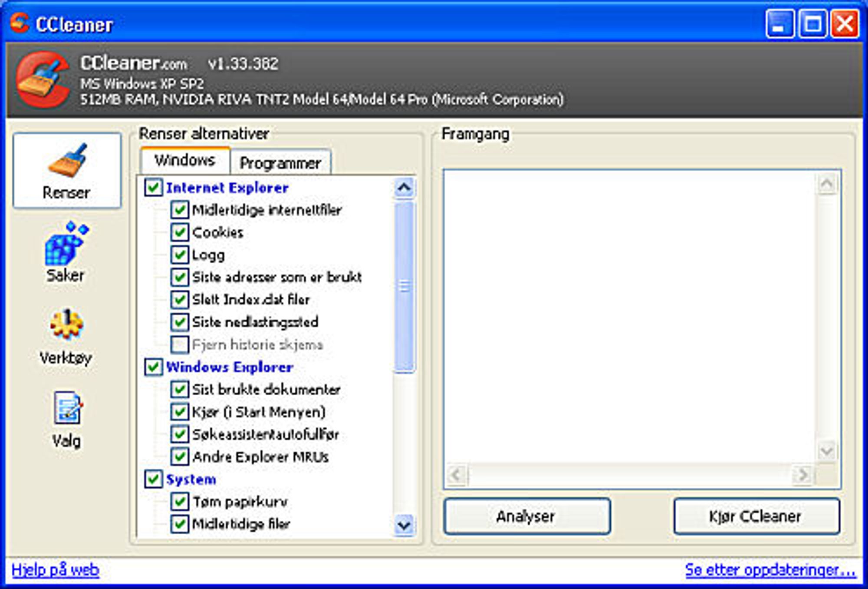Toggle the System group checkbox

[x=153, y=479]
